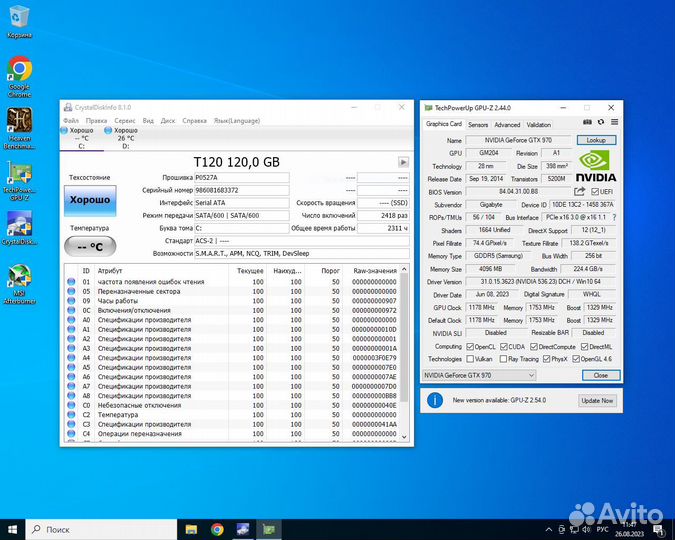
Task: Click the attribute list scrollbar thumb
Action: pos(404,340)
